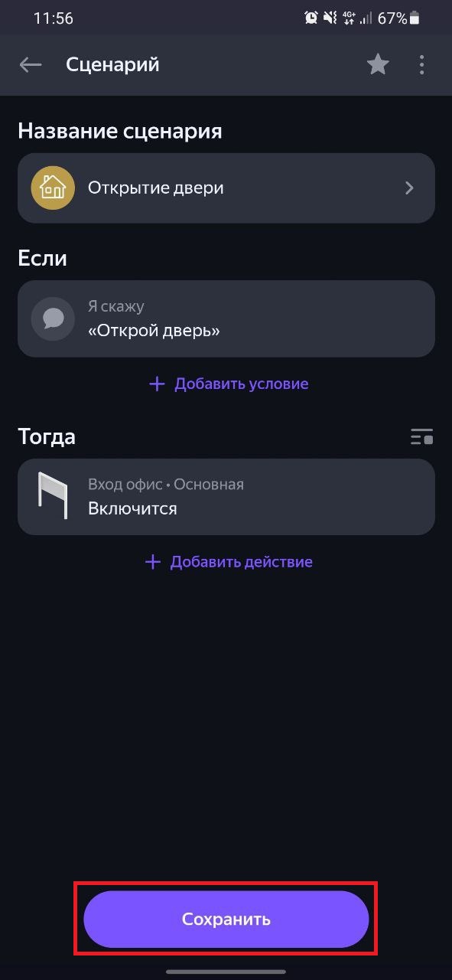Image resolution: width=452 pixels, height=980 pixels.
Task: Tap the muted sound status bar icon
Action: pyautogui.click(x=330, y=18)
